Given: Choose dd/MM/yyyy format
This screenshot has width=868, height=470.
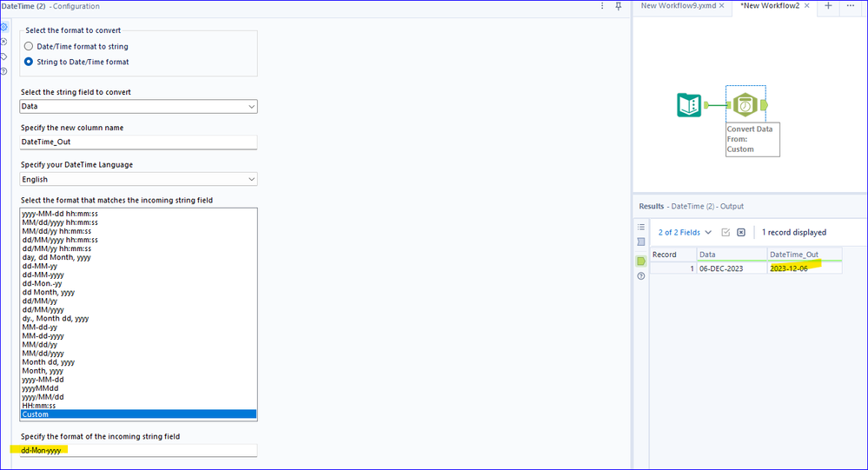Looking at the screenshot, I should pos(138,309).
